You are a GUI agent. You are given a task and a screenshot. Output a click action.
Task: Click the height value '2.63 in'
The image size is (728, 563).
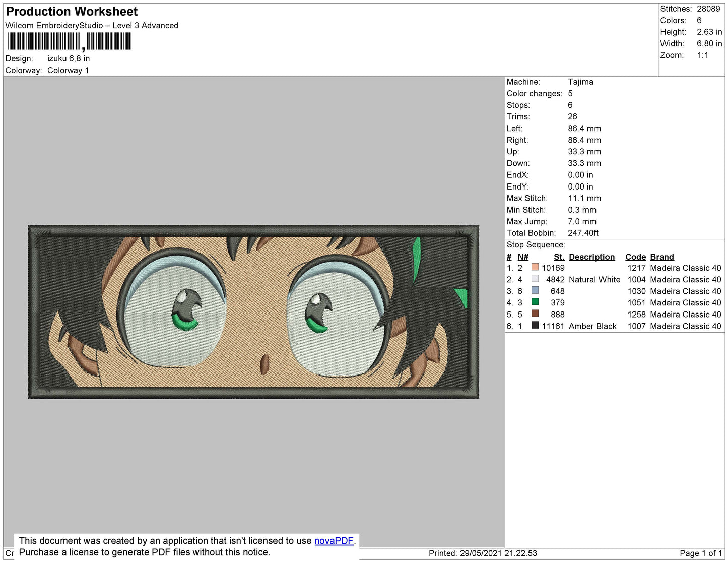(x=709, y=32)
